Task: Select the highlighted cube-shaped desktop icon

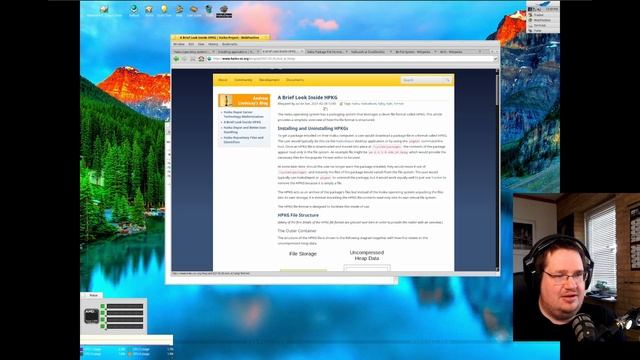Action: pyautogui.click(x=224, y=11)
